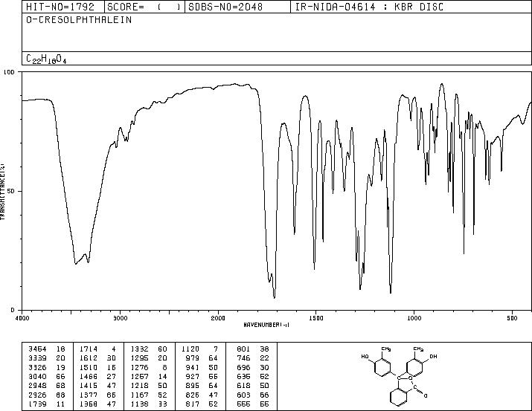The height and width of the screenshot is (411, 532).
Task: Click the 50 y-axis tick label
Action: [x=12, y=191]
